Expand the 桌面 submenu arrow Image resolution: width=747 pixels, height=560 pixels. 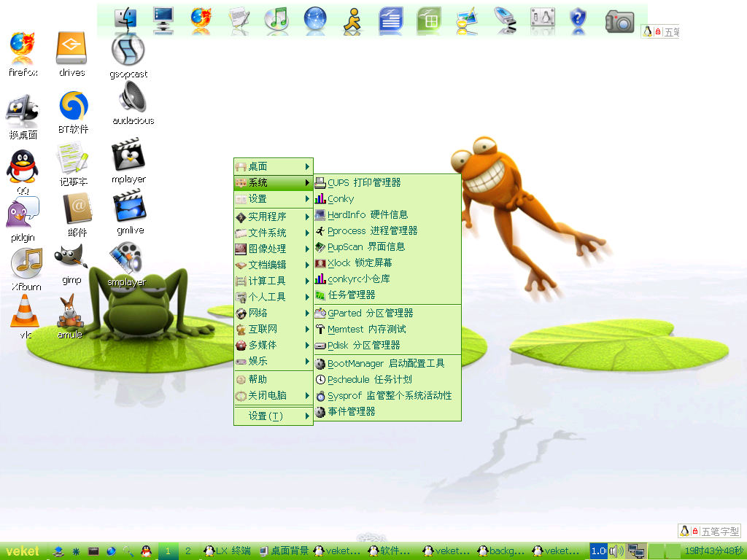(x=307, y=167)
